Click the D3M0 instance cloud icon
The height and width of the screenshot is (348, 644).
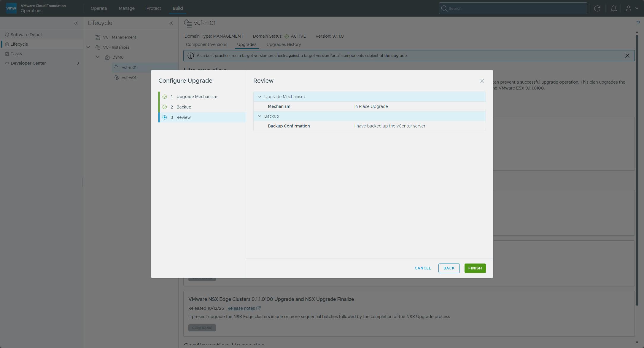[x=107, y=57]
